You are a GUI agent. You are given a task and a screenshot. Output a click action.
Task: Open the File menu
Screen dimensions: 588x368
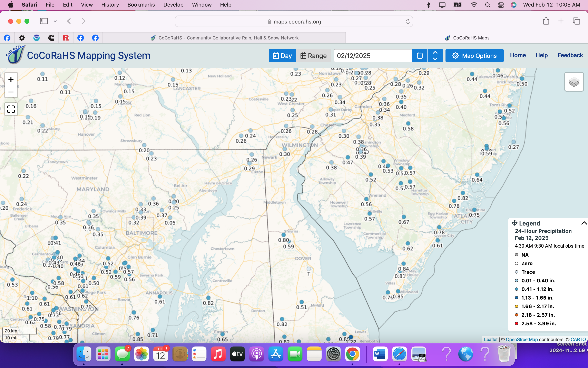pos(50,5)
